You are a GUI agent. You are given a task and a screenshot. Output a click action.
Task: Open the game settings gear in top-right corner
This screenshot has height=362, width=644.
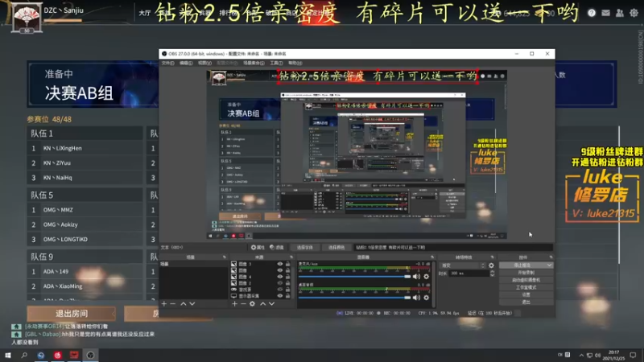click(x=634, y=13)
